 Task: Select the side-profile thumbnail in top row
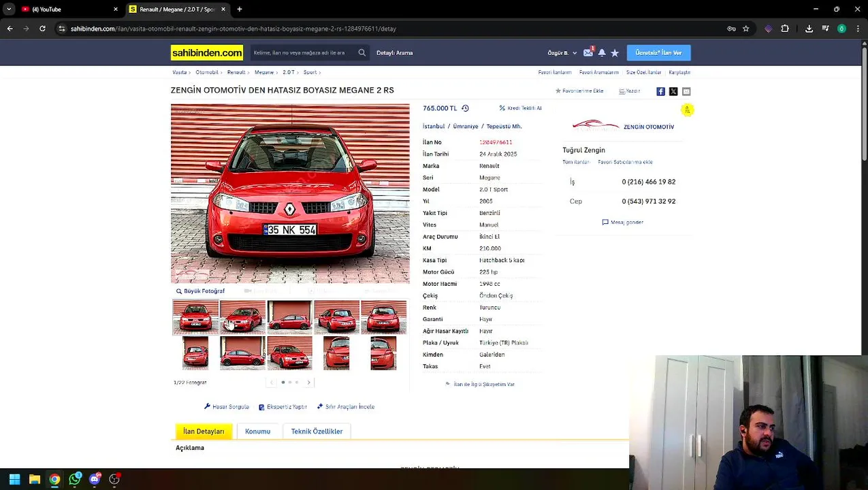(x=289, y=317)
